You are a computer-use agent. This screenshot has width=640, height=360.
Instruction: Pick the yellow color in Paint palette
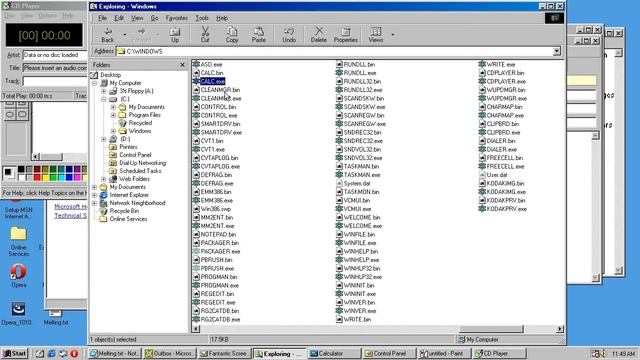(x=45, y=177)
